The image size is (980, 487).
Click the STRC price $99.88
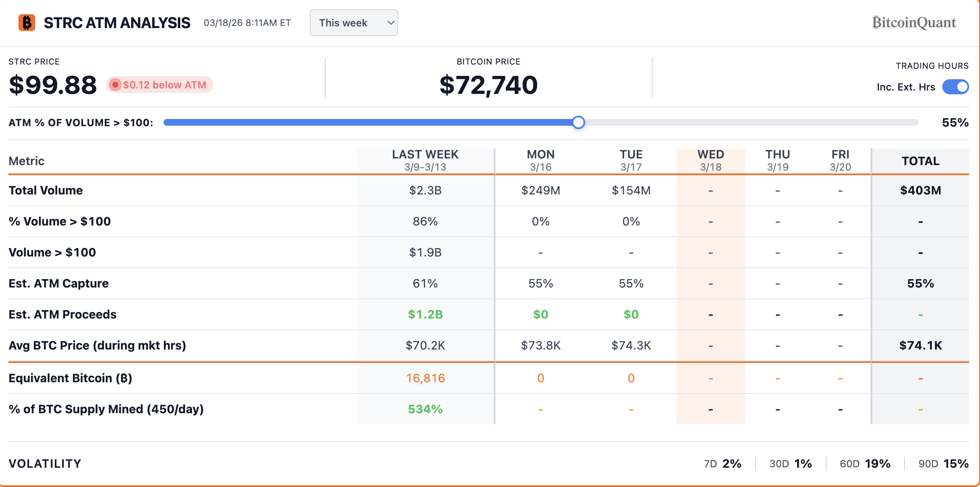(53, 85)
